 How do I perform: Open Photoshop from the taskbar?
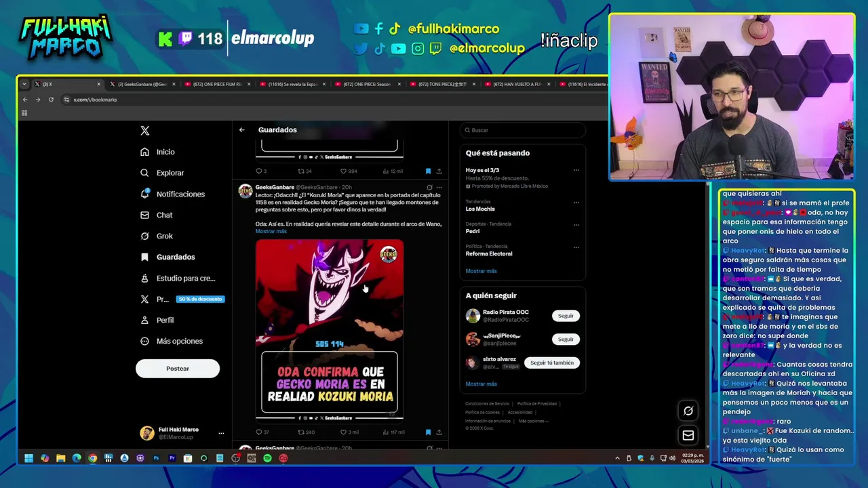[156, 458]
